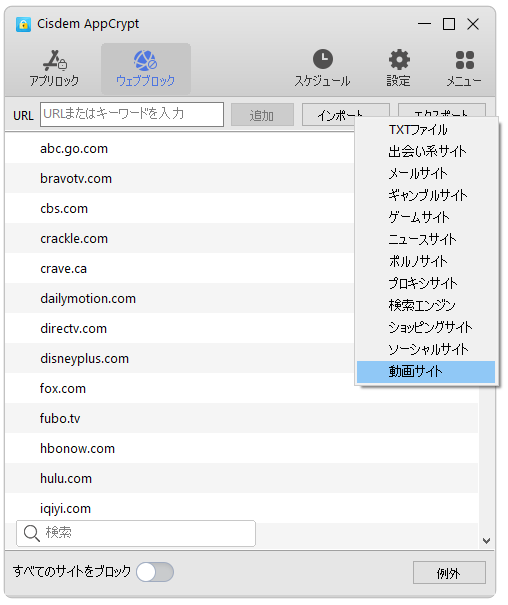Choose ソーシャルサイト menu entry
Screen dimensions: 508x605
tap(426, 349)
